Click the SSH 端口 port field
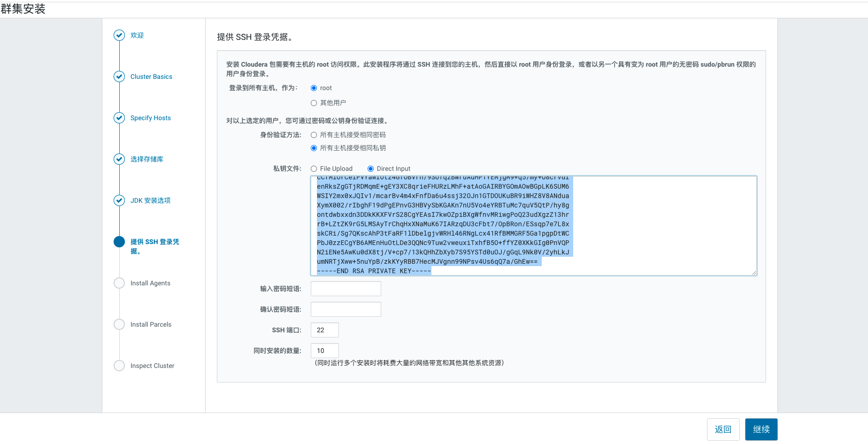868x444 pixels. click(324, 330)
